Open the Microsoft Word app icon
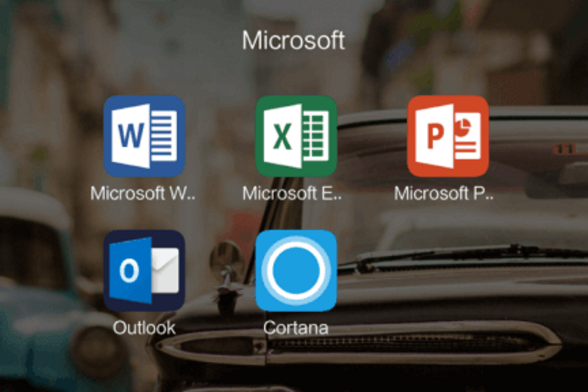 tap(144, 136)
